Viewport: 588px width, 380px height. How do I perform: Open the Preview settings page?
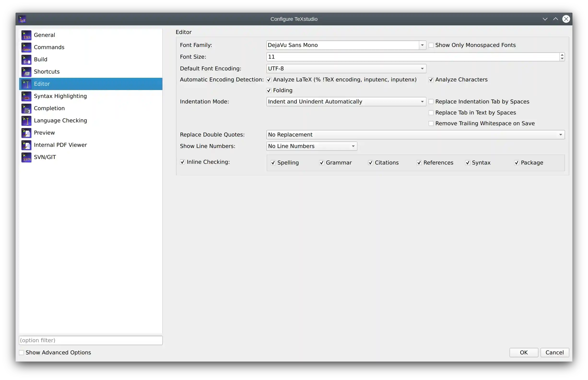coord(44,132)
